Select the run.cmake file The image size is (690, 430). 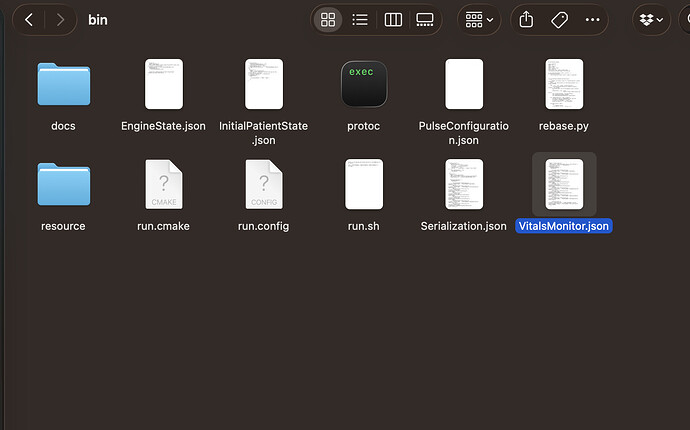[163, 184]
